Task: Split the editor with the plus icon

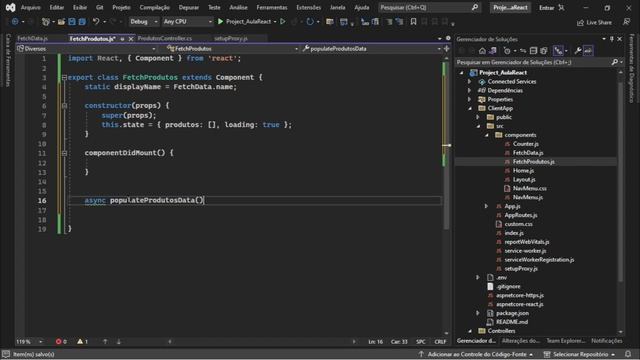Action: coord(447,49)
